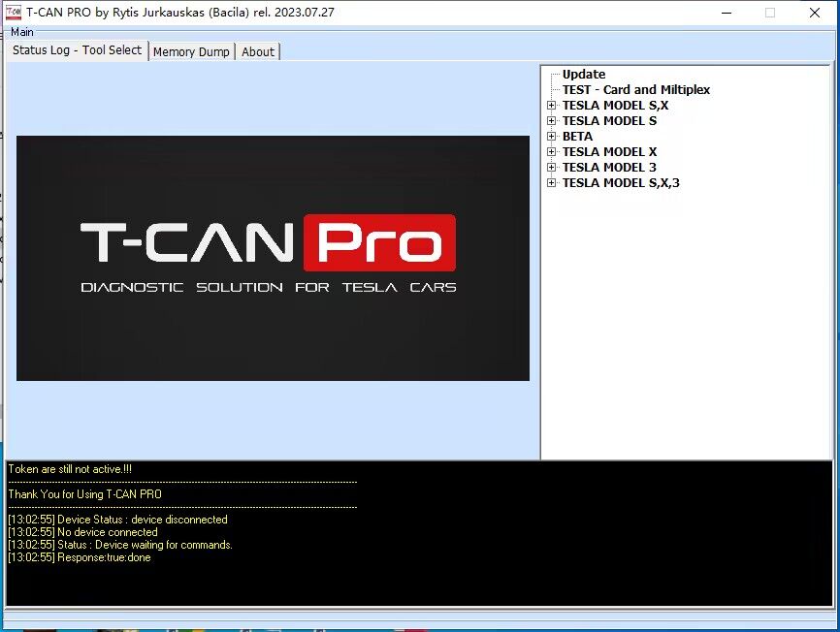The width and height of the screenshot is (840, 632).
Task: Click the 'No device connected' log entry
Action: 83,532
